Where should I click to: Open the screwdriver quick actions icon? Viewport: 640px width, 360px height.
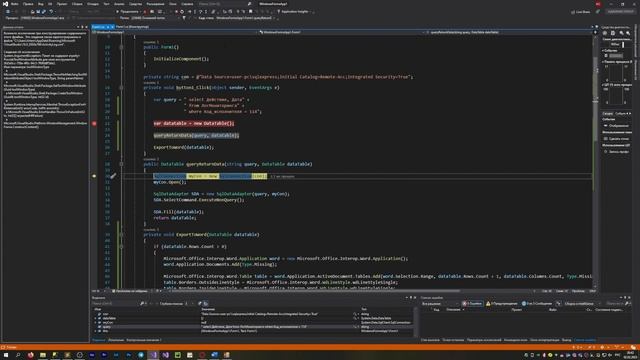click(113, 176)
